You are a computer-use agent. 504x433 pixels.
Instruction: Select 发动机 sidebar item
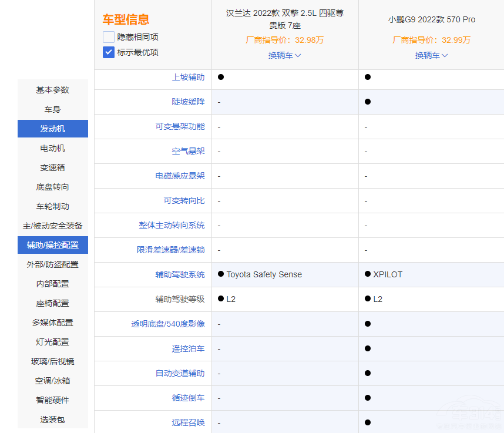pos(53,129)
